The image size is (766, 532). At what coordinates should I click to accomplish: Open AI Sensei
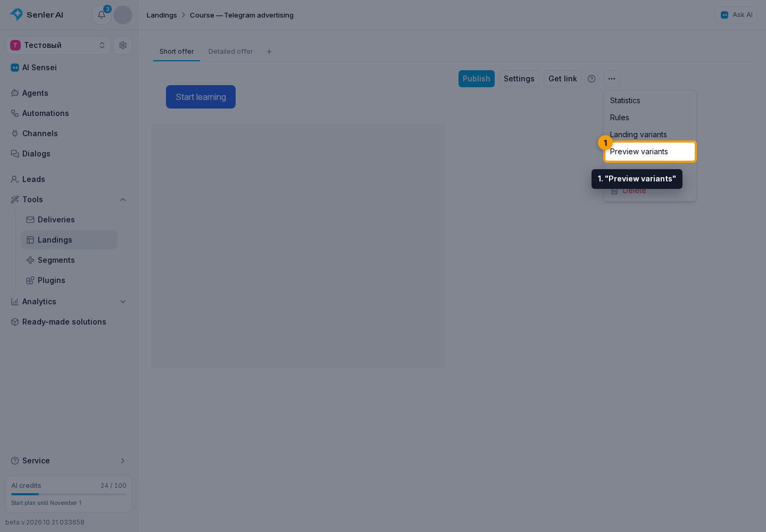69,68
